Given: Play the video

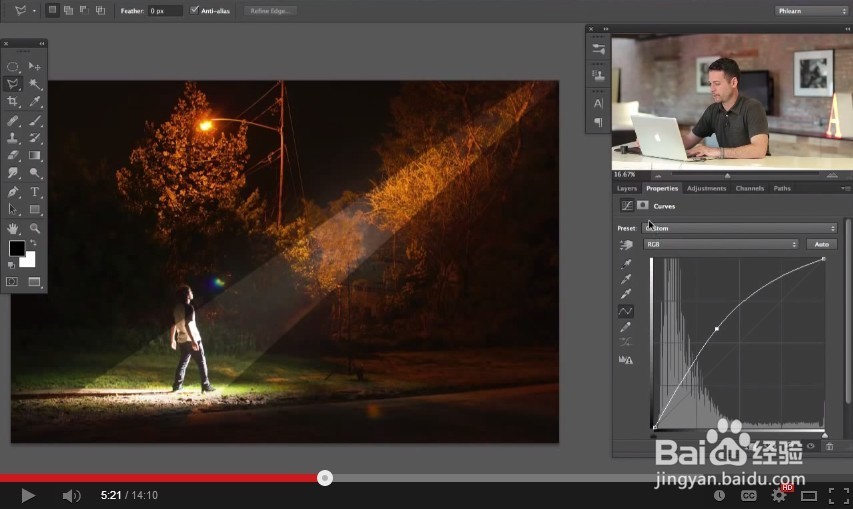Looking at the screenshot, I should click(x=27, y=495).
